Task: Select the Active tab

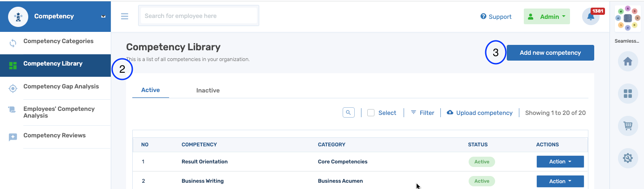Action: [150, 90]
